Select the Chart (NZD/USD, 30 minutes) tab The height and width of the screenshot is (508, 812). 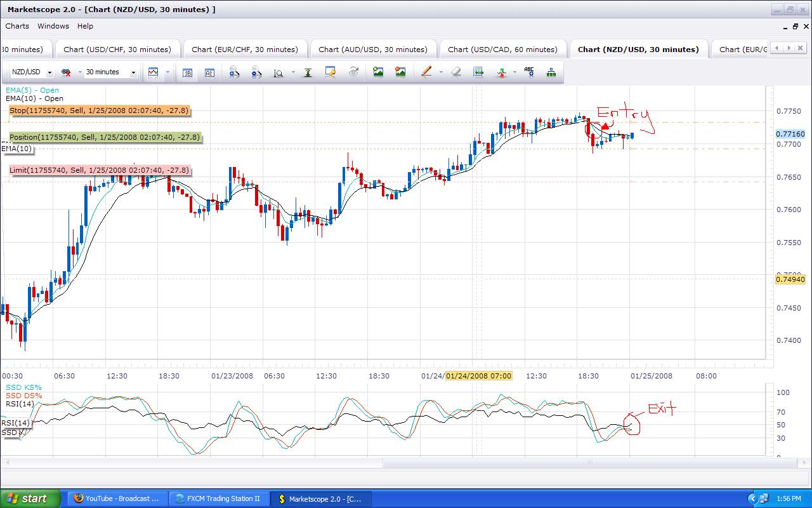coord(638,49)
